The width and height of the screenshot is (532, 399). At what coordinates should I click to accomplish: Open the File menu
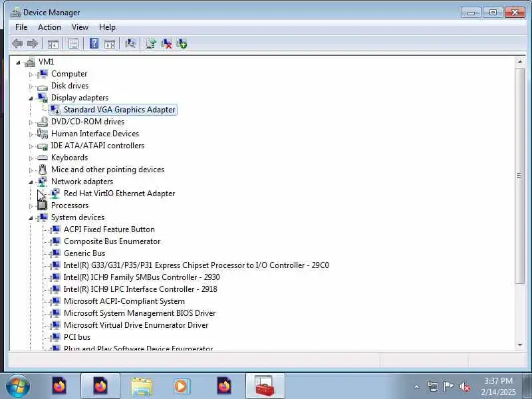21,27
